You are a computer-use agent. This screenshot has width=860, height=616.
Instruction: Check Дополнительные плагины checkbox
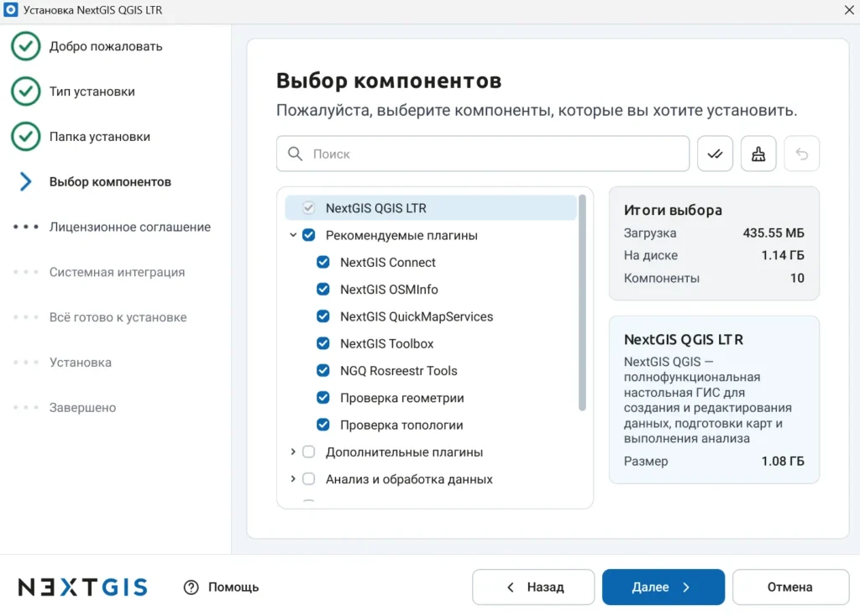click(309, 452)
